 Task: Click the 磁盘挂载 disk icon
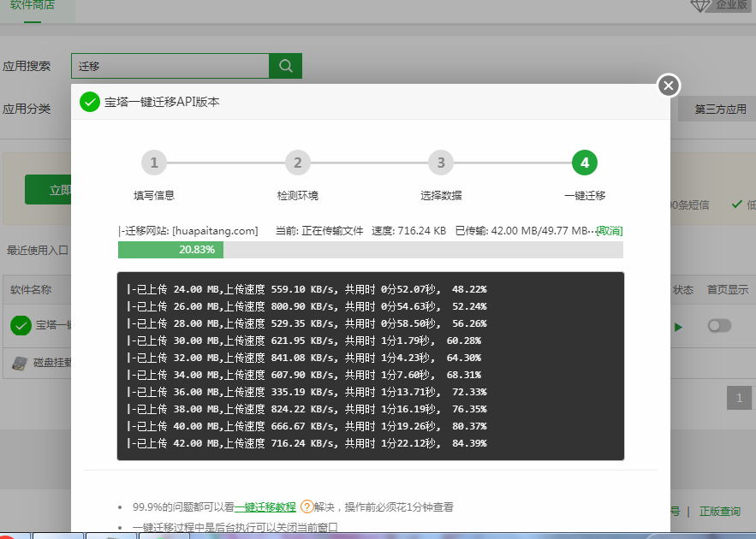click(20, 363)
